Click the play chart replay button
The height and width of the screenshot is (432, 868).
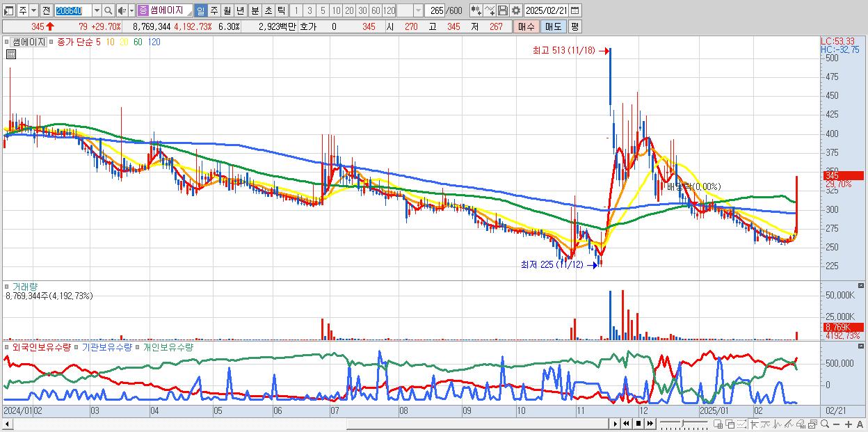[615, 424]
